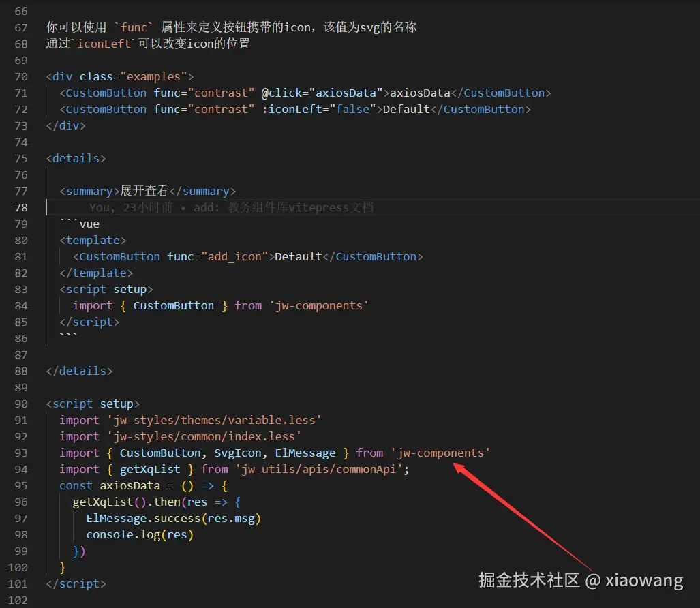Click SvgIcon in the line 93 import

coord(237,453)
